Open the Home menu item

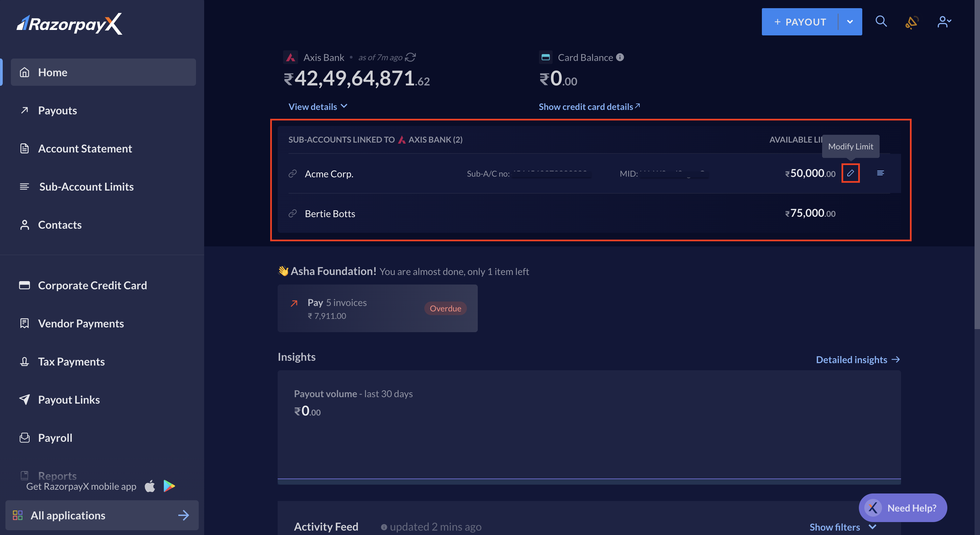[103, 72]
